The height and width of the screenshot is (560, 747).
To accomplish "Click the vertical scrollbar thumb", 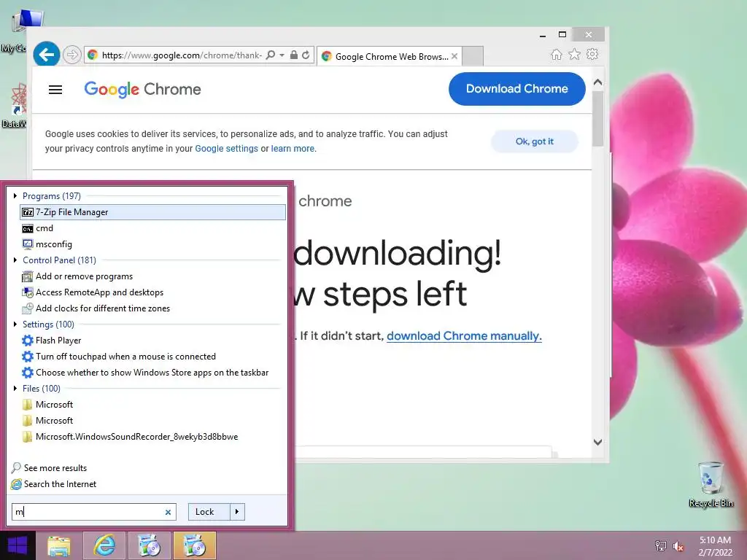I will 598,118.
